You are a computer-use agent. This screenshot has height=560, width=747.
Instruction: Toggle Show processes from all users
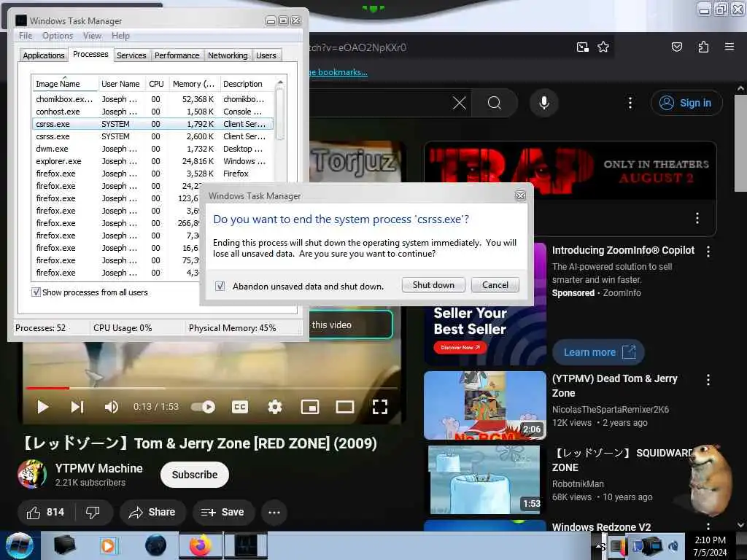pos(36,292)
